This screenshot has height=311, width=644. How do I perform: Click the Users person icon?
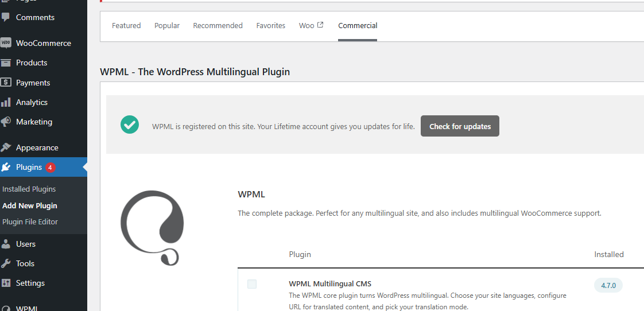click(x=6, y=244)
